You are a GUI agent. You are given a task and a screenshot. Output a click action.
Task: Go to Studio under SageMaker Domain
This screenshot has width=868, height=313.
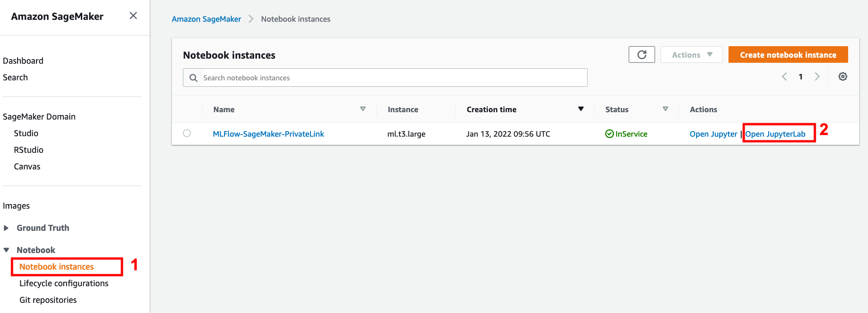26,133
